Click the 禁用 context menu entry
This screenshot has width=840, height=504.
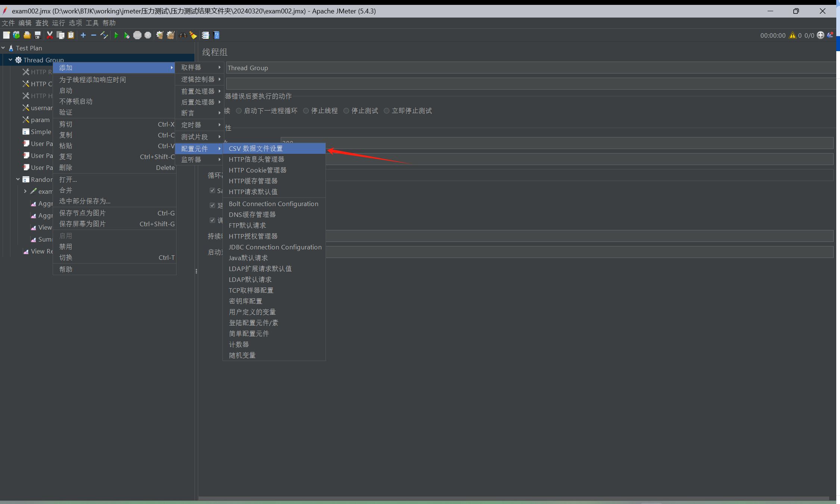66,247
